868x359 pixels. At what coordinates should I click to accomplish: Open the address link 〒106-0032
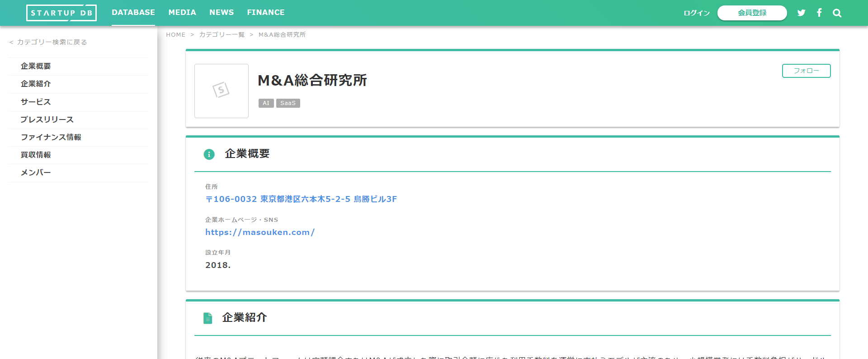click(x=301, y=199)
